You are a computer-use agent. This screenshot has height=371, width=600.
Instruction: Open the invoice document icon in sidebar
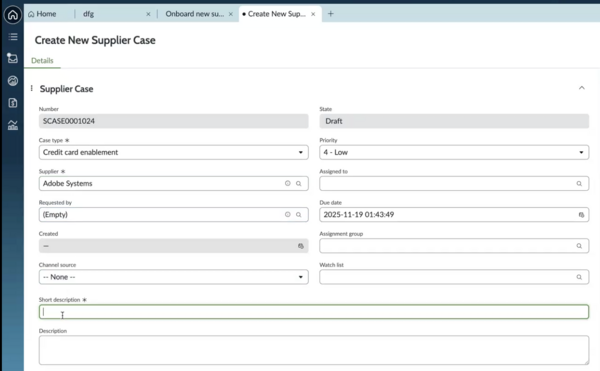(13, 103)
